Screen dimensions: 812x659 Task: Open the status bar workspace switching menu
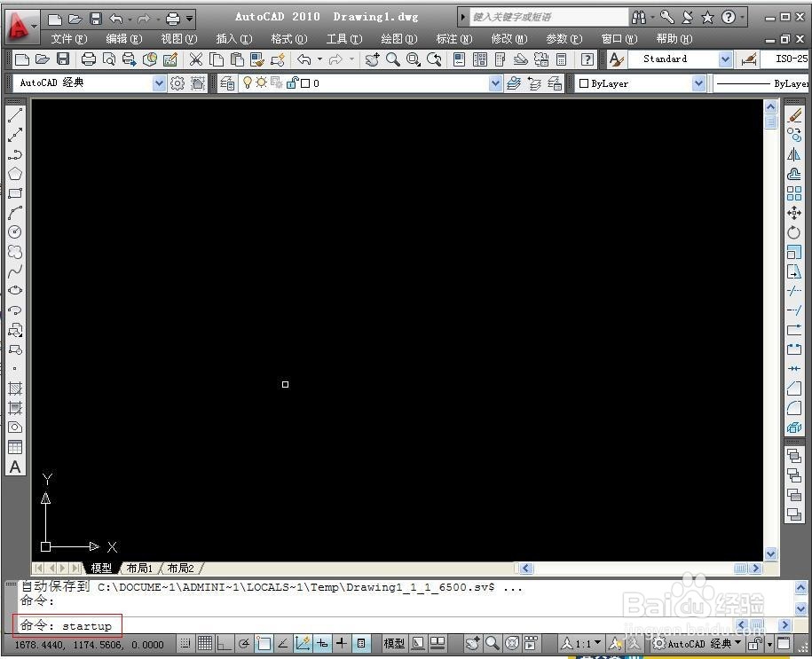pyautogui.click(x=698, y=643)
